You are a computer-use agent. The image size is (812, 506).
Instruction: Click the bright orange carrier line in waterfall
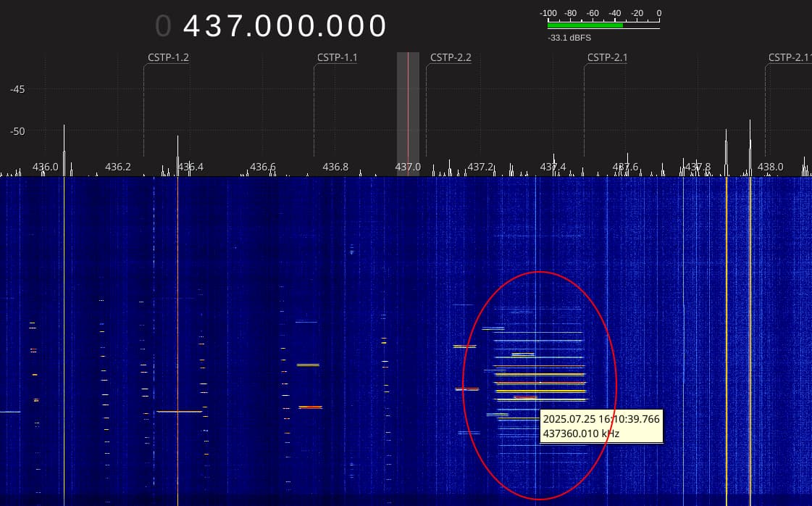[x=727, y=326]
